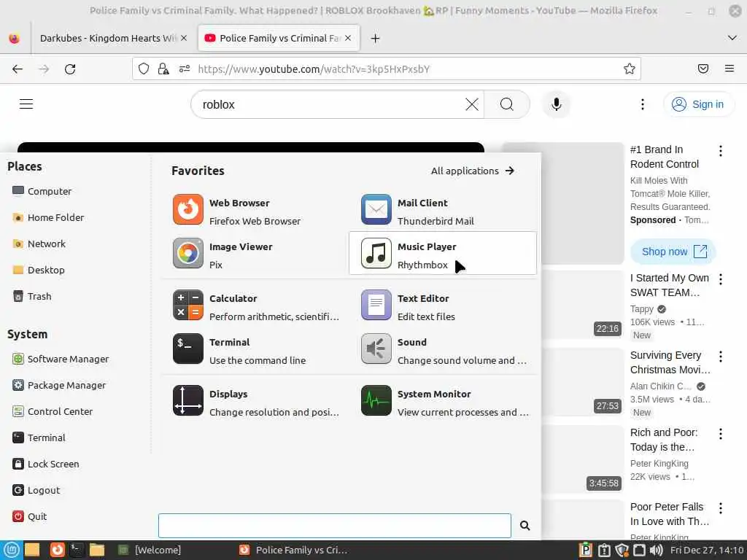Image resolution: width=747 pixels, height=560 pixels.
Task: Open Home Folder place
Action: (x=48, y=217)
